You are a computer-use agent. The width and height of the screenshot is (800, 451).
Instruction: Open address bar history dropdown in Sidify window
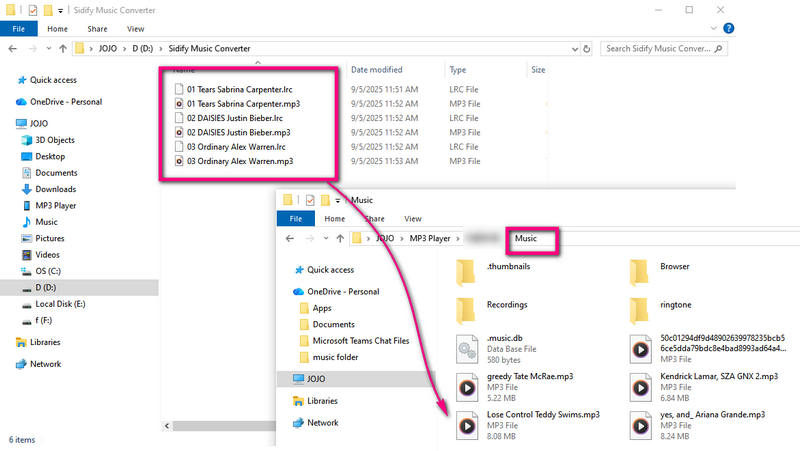575,49
